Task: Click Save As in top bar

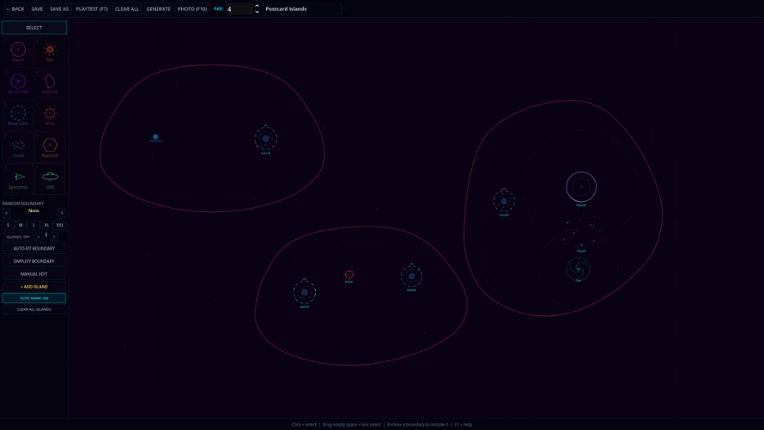Action: 59,9
